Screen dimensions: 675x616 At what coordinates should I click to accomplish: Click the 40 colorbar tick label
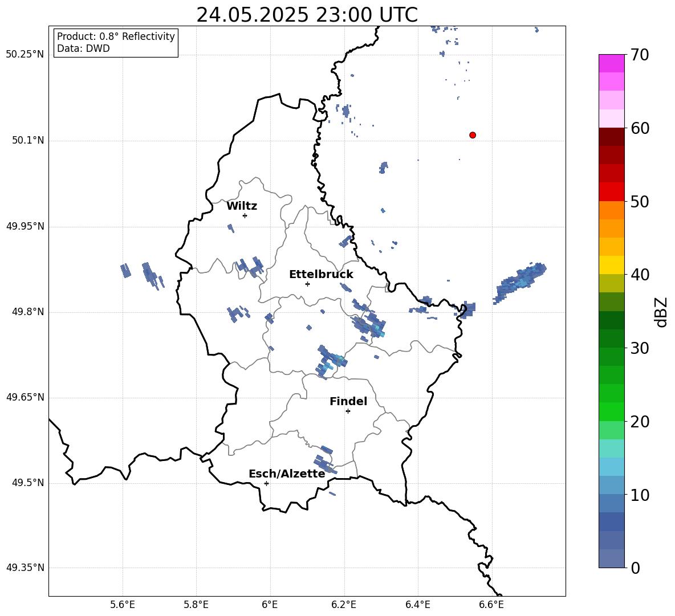click(640, 275)
